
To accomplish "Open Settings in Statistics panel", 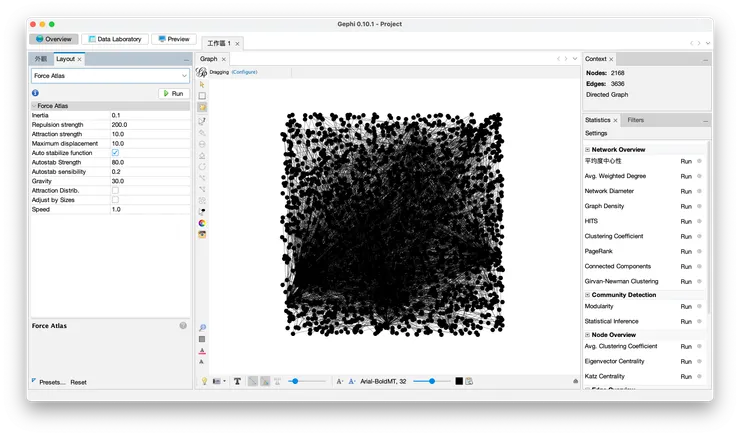I will coord(596,134).
